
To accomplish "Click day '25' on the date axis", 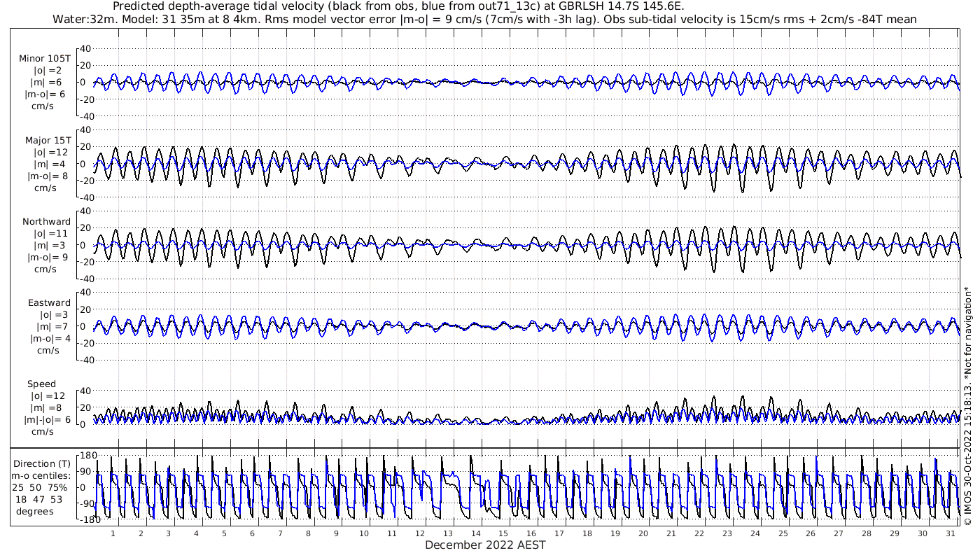I will [783, 533].
